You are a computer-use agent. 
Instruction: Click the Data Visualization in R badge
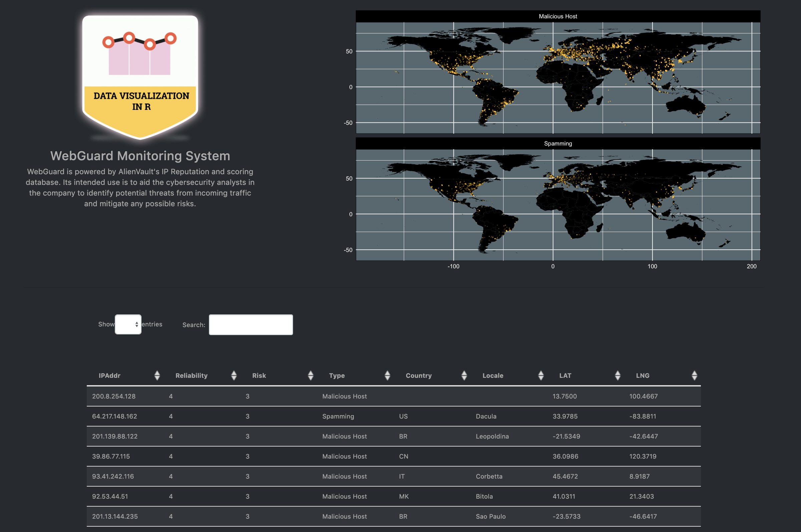point(140,77)
